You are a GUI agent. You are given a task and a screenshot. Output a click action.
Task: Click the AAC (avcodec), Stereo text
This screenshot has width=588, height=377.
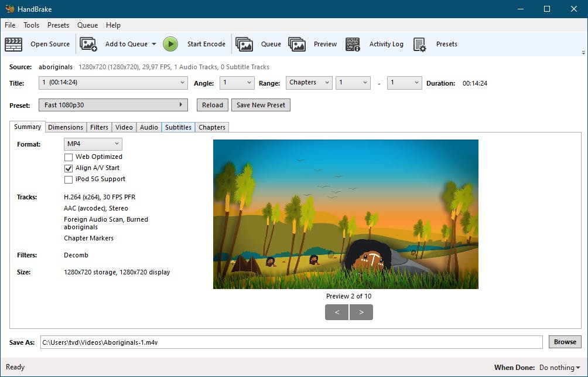pyautogui.click(x=96, y=208)
